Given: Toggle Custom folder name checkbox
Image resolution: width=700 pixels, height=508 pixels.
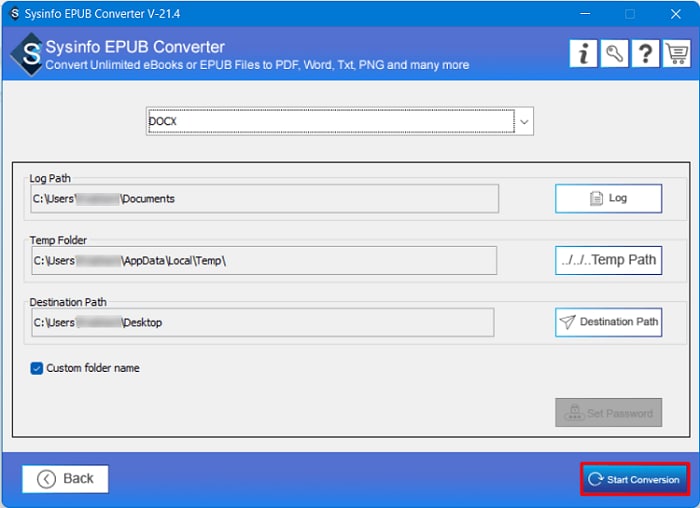Looking at the screenshot, I should tap(37, 368).
